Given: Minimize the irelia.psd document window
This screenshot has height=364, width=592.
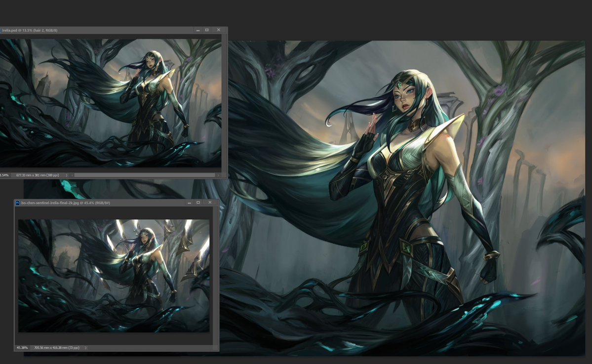Looking at the screenshot, I should (198, 30).
